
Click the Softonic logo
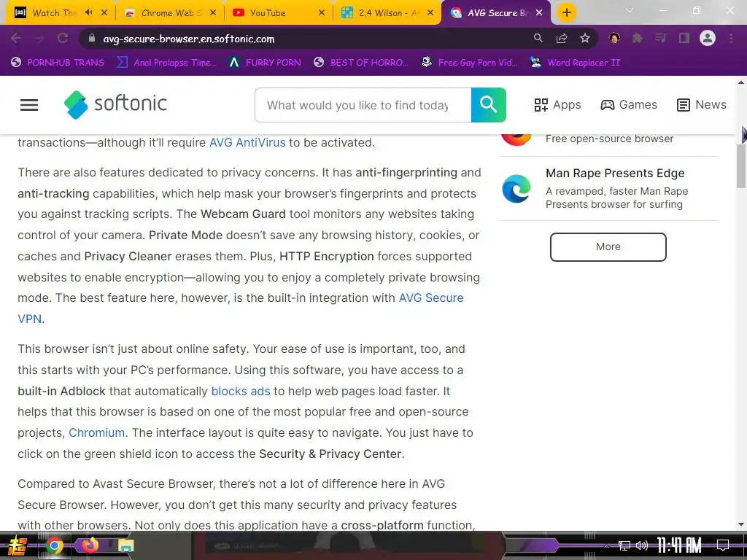click(x=116, y=104)
